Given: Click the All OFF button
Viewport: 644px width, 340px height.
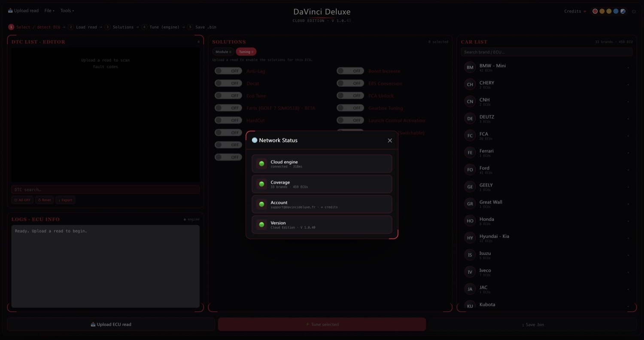Looking at the screenshot, I should (x=22, y=200).
